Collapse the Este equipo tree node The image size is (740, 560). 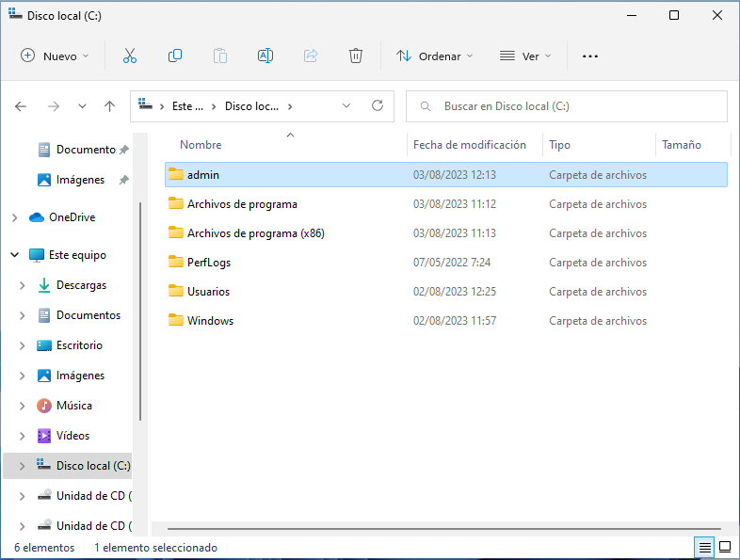click(x=15, y=255)
